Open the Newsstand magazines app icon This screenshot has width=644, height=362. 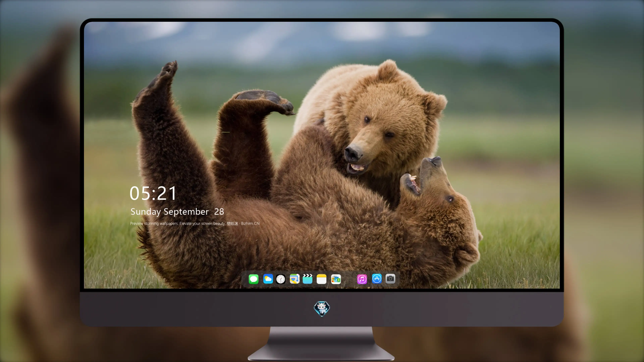click(x=336, y=279)
